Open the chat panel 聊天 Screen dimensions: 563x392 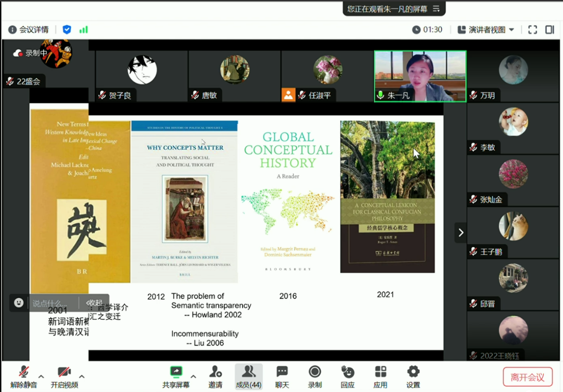point(282,377)
